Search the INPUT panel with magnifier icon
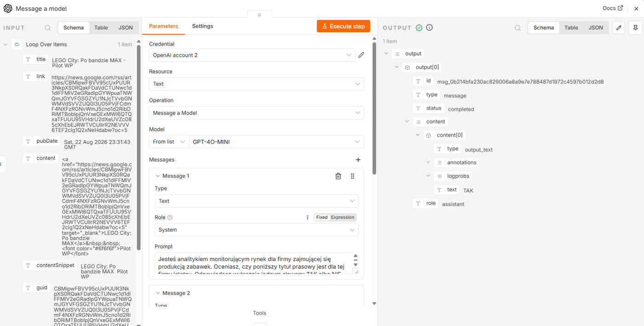The image size is (644, 326). (x=48, y=28)
